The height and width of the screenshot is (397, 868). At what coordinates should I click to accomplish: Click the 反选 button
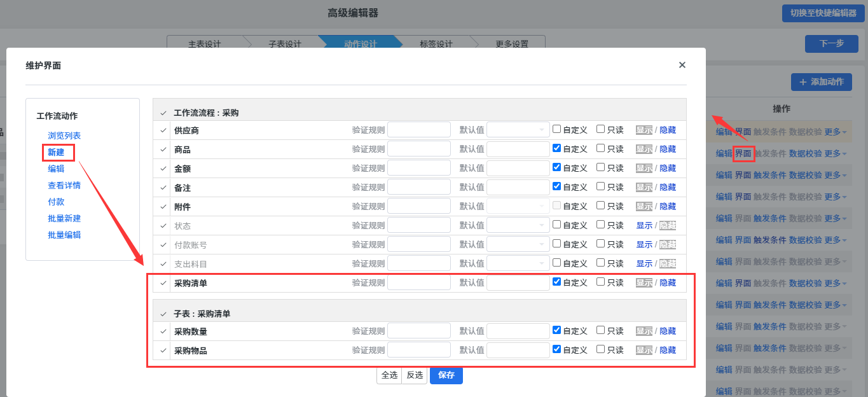click(415, 375)
